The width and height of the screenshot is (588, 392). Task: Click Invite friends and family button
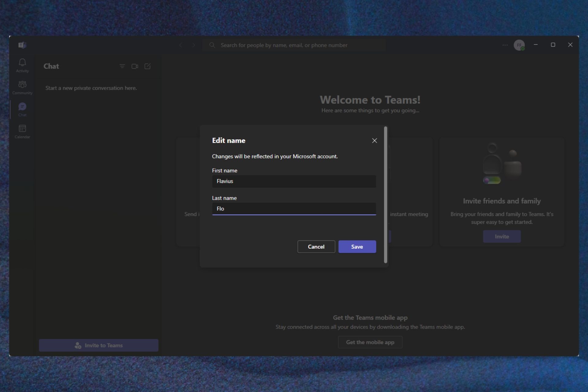click(502, 236)
